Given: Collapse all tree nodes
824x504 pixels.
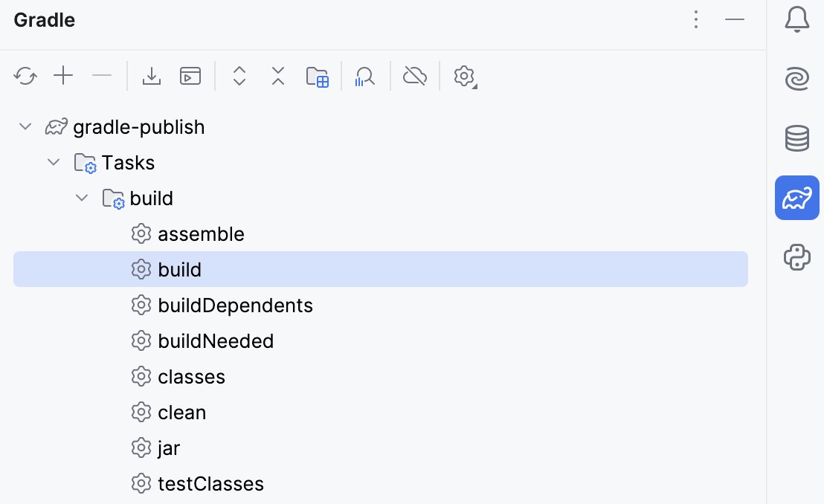Looking at the screenshot, I should (277, 75).
